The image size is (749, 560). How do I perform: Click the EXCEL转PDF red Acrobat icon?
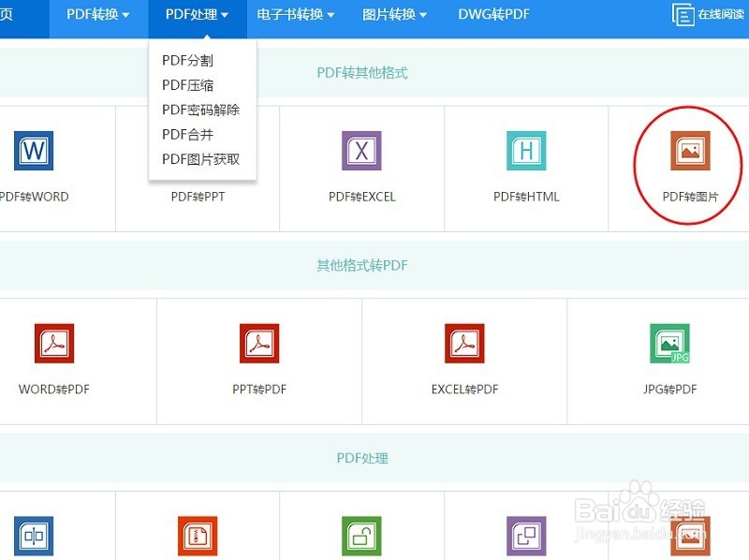pos(464,343)
